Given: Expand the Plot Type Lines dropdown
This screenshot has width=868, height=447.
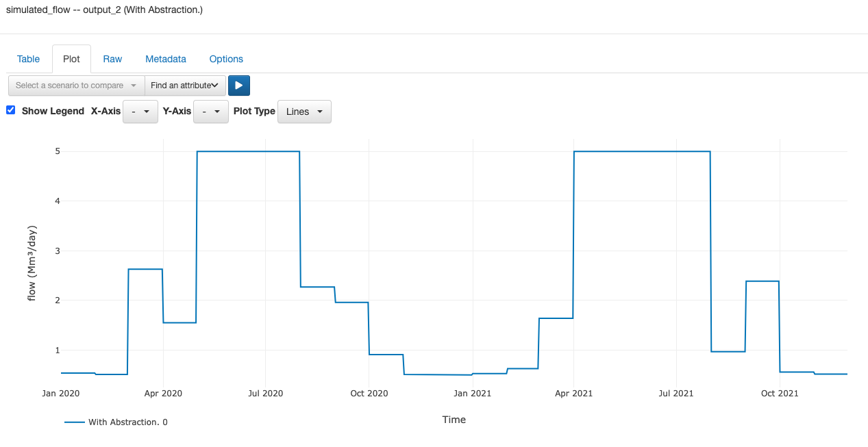Looking at the screenshot, I should pyautogui.click(x=304, y=112).
